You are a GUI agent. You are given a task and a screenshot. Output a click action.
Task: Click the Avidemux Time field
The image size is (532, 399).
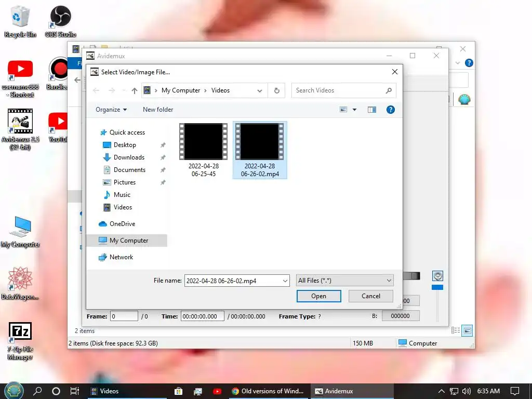202,316
